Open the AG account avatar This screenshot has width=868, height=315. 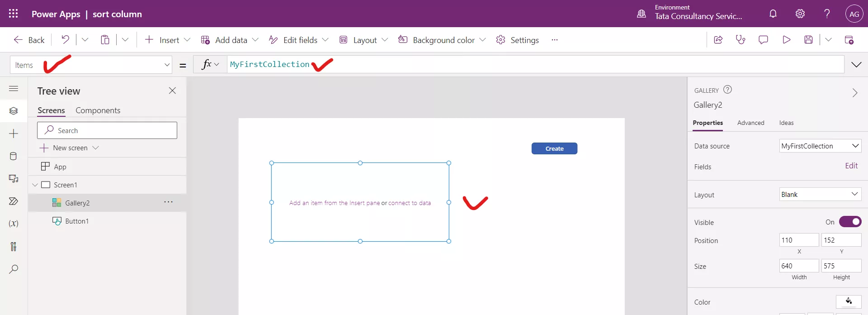tap(854, 14)
